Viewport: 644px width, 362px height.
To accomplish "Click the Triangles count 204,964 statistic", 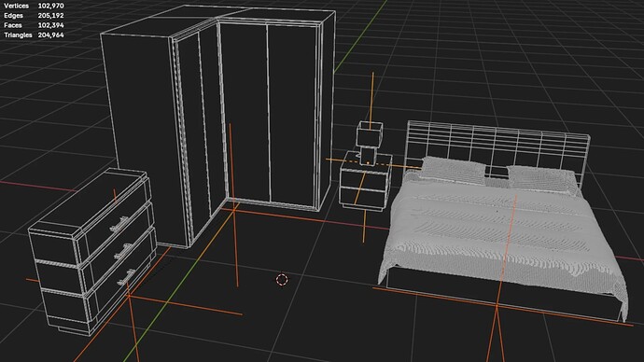I will point(50,35).
